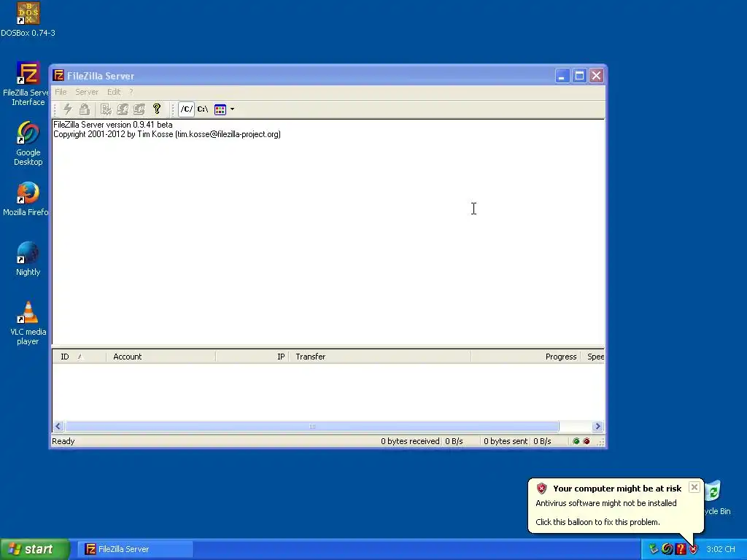
Task: Click the Google Desktop swirl tray icon
Action: (x=667, y=549)
